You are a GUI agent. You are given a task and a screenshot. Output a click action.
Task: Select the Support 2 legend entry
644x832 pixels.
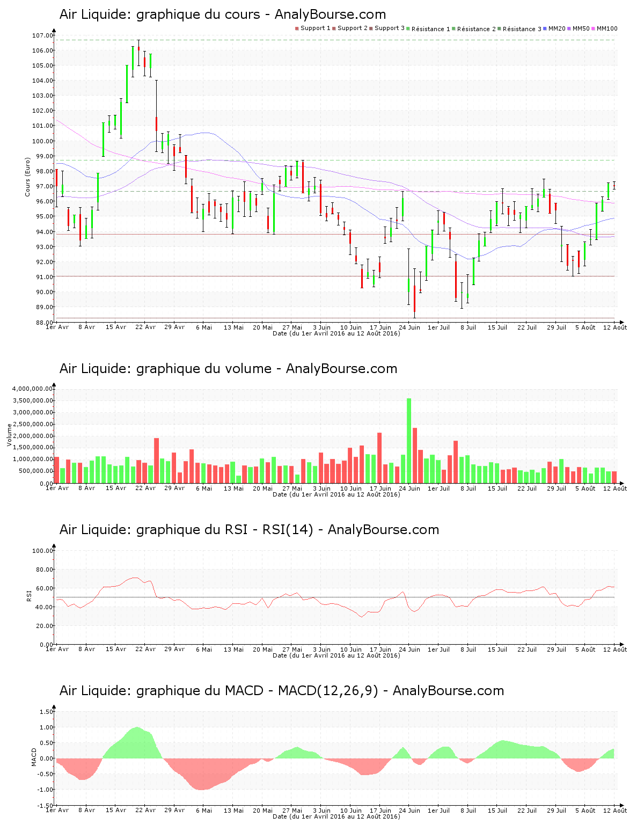(x=350, y=28)
